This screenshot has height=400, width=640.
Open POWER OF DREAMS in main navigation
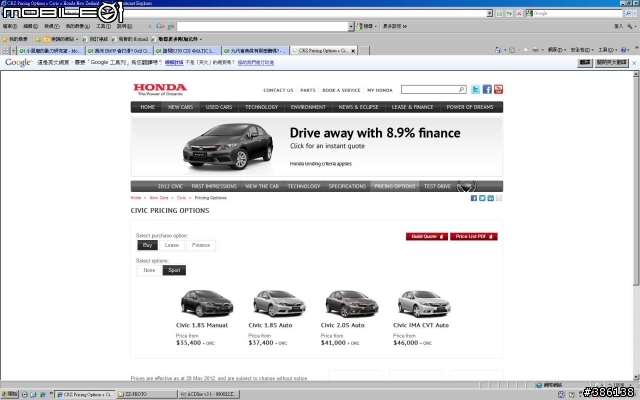click(470, 107)
